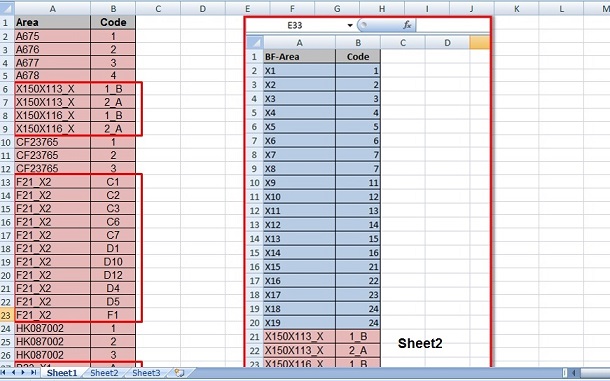The width and height of the screenshot is (610, 381).
Task: Click code cell 'C1'
Action: pyautogui.click(x=113, y=182)
